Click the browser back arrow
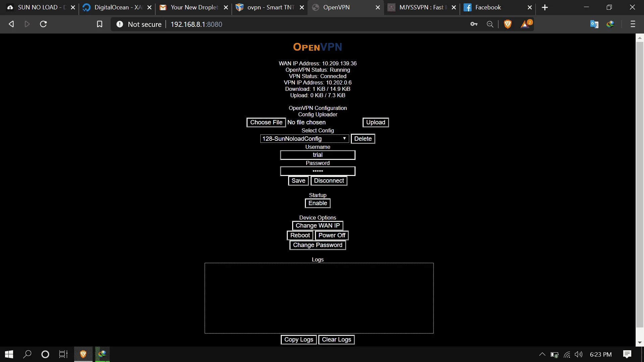644x362 pixels. pyautogui.click(x=11, y=24)
